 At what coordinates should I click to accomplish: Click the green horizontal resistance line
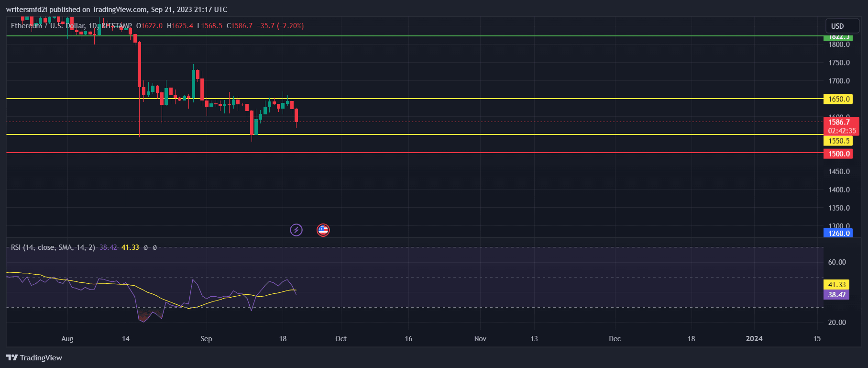point(478,36)
